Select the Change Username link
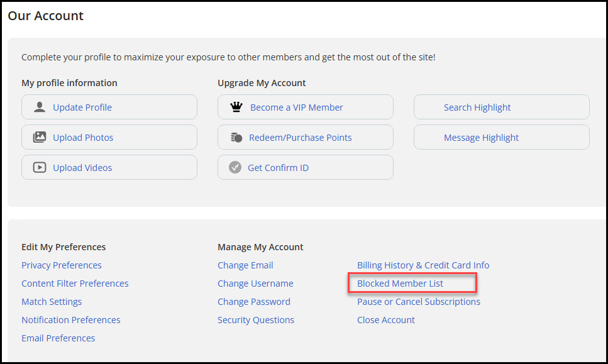Viewport: 608px width, 364px height. coord(255,284)
